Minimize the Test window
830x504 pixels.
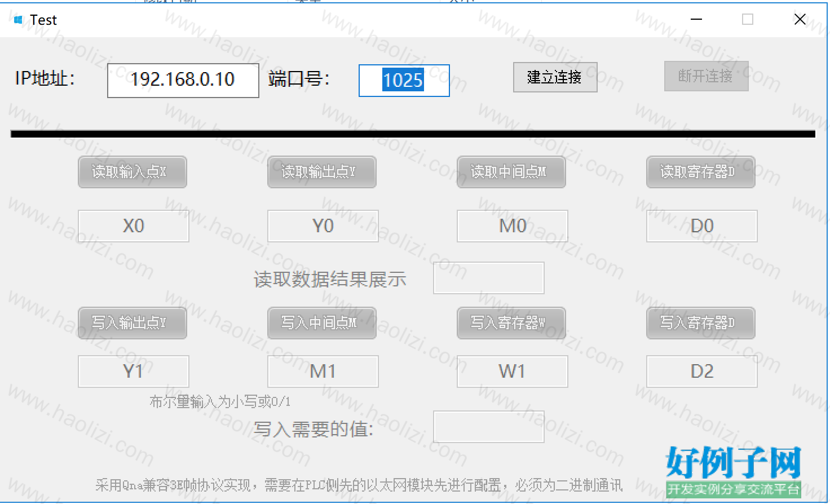(x=696, y=20)
